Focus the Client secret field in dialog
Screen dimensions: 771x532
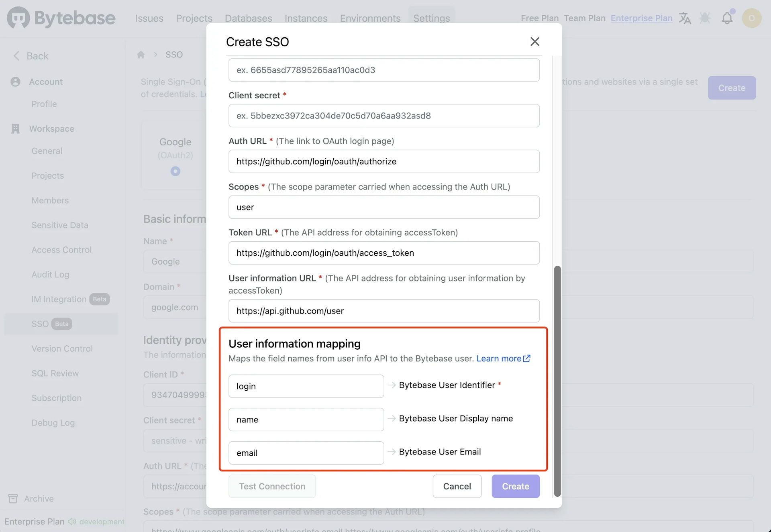[x=384, y=116]
